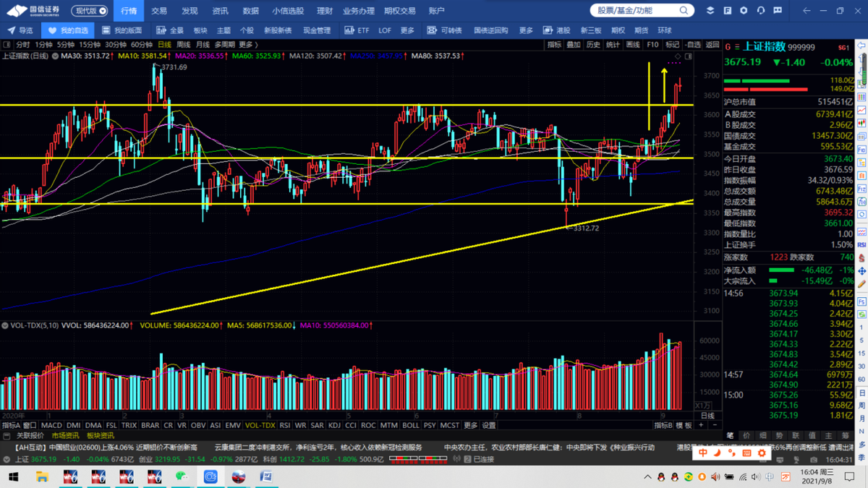Open 我的自选 watchlist

coord(68,30)
